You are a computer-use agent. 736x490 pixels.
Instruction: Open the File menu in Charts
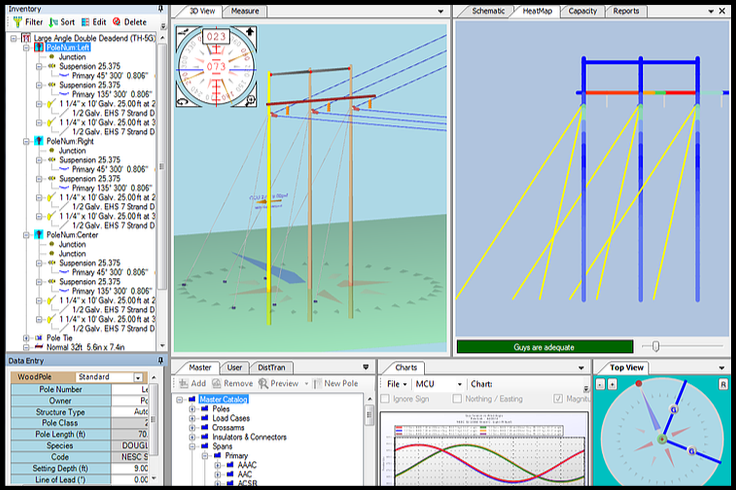tap(395, 384)
